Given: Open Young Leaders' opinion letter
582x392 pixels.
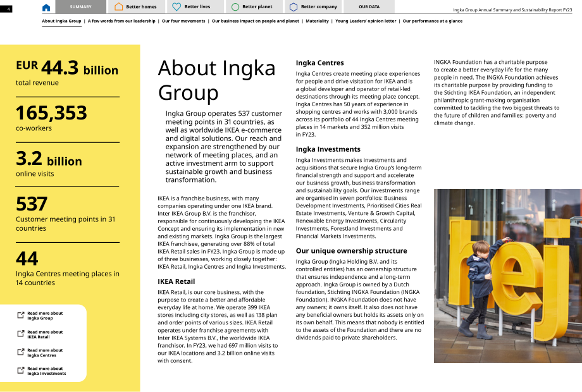Looking at the screenshot, I should [x=366, y=21].
